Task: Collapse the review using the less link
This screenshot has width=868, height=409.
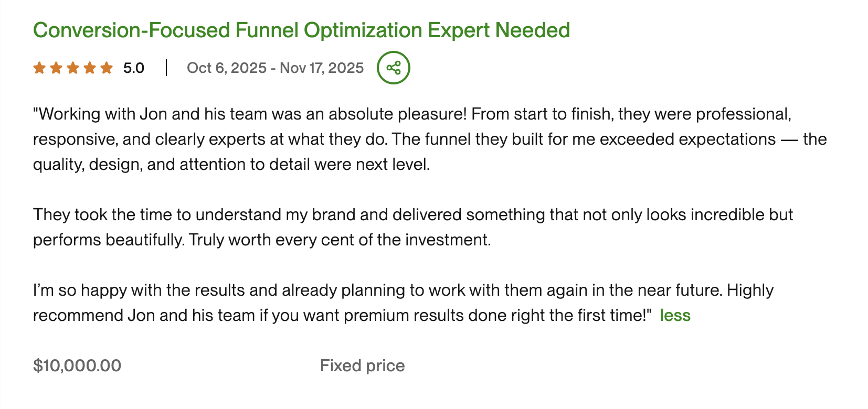Action: tap(676, 315)
